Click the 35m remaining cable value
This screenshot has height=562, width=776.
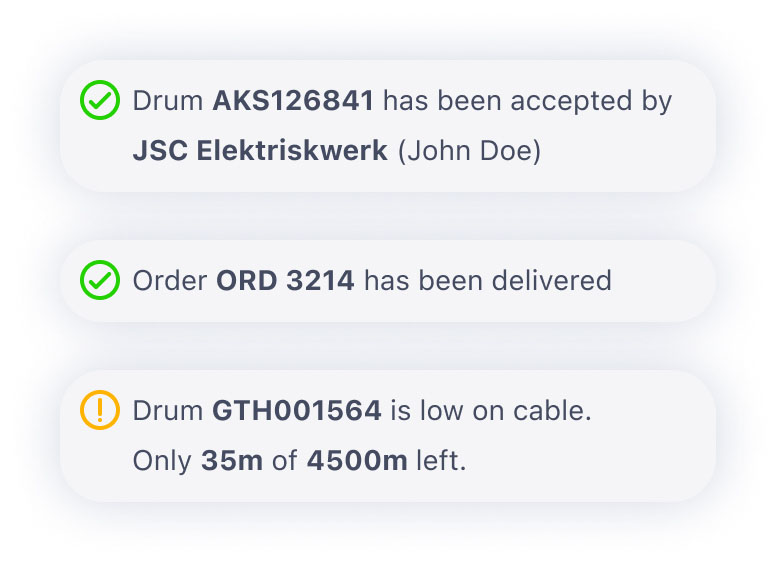[x=232, y=461]
